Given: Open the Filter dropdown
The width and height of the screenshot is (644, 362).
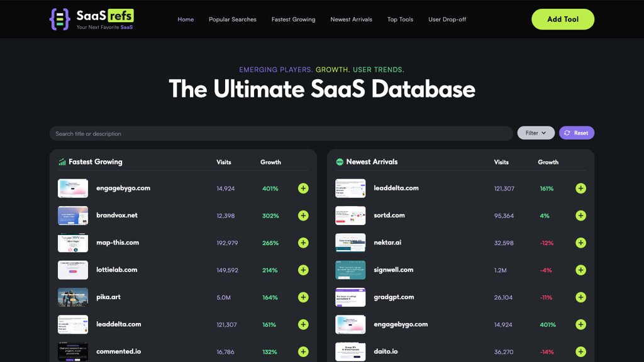Looking at the screenshot, I should (536, 133).
